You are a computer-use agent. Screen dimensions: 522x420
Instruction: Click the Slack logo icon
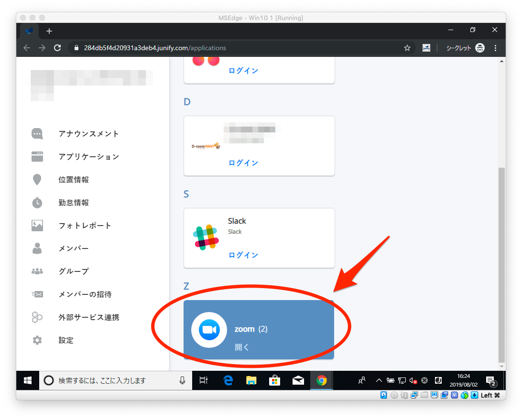[206, 237]
